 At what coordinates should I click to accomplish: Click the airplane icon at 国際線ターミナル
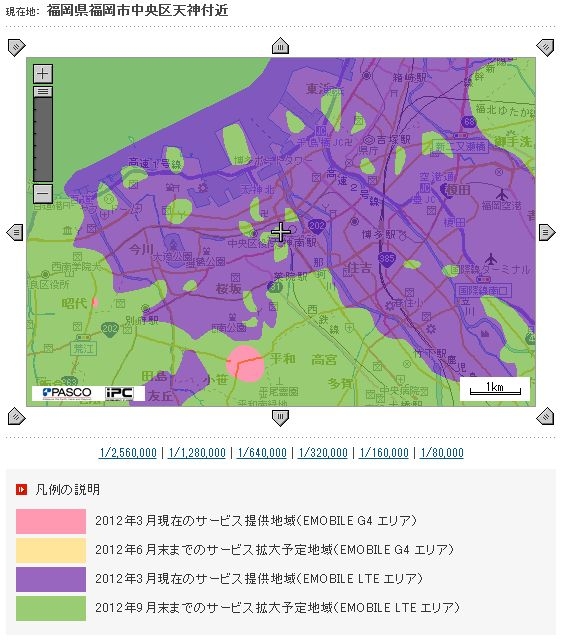(491, 260)
